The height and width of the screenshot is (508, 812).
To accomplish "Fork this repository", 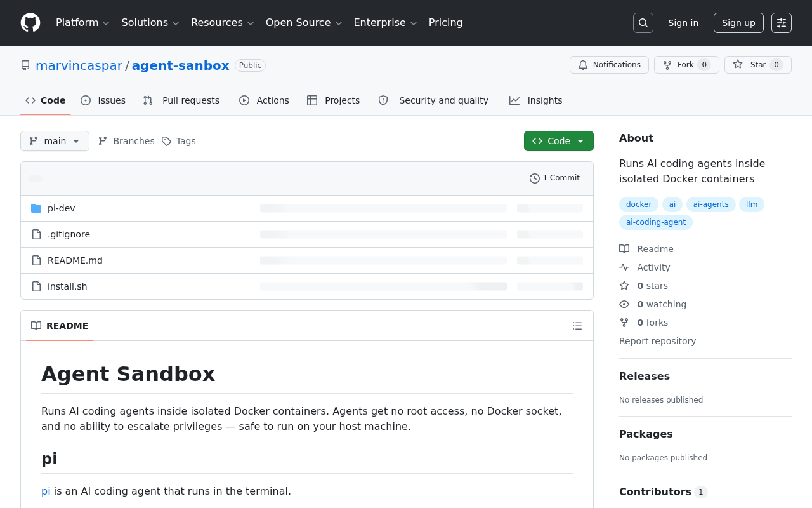I will pyautogui.click(x=686, y=65).
